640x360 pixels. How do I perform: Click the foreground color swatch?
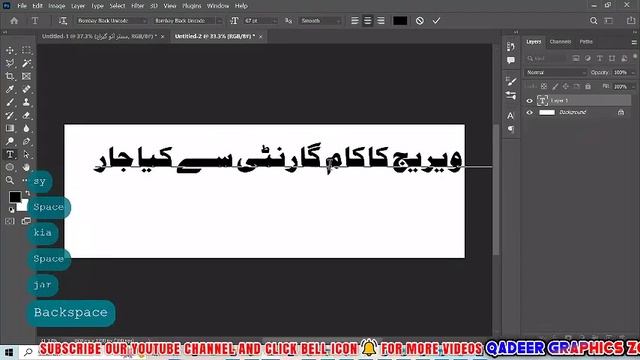15,197
